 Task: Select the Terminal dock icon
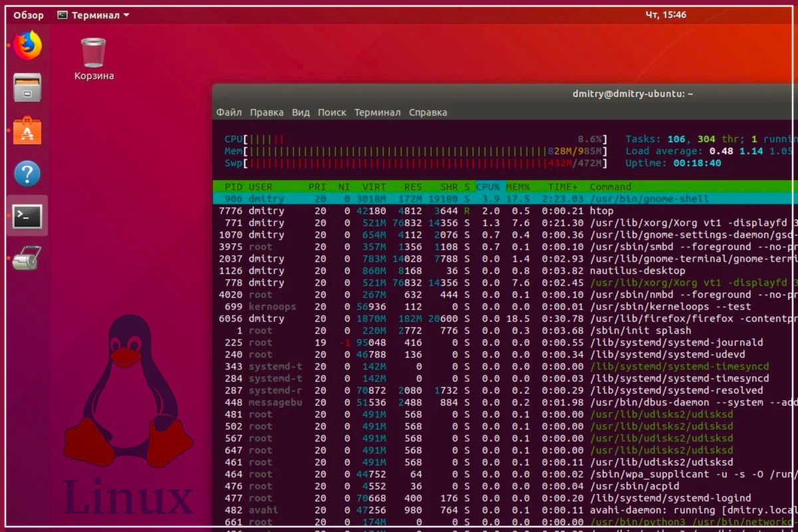27,216
